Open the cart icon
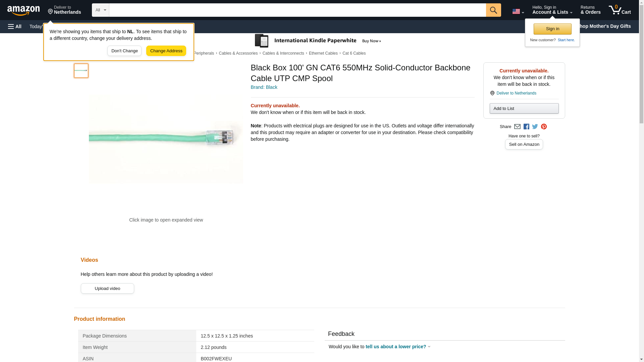The height and width of the screenshot is (362, 644). pos(620,10)
